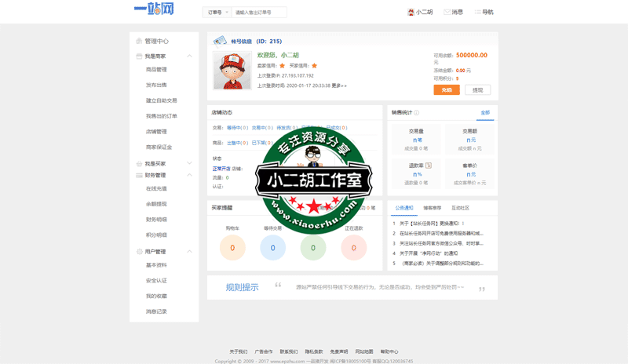This screenshot has width=628, height=364.
Task: Click the order number search input field
Action: 259,13
